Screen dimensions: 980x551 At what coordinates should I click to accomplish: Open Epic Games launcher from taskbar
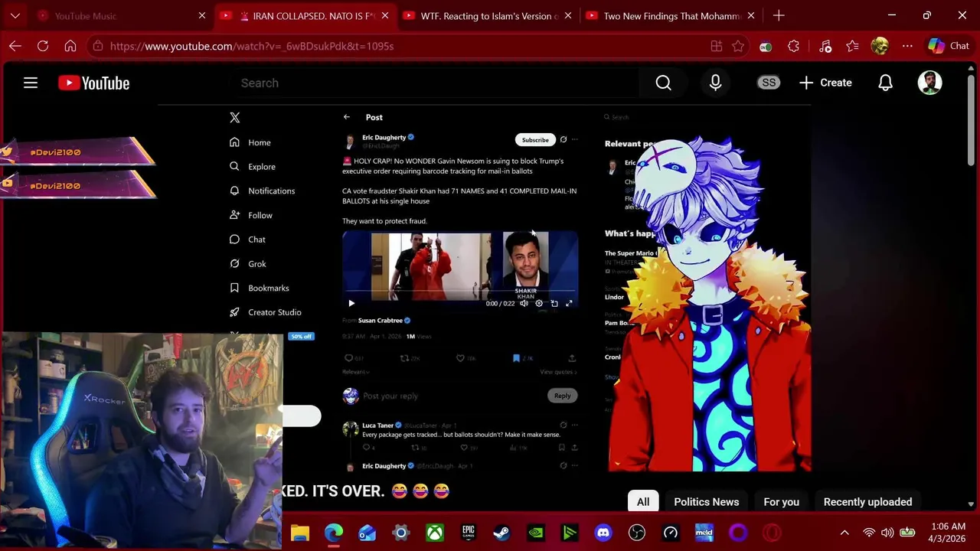(469, 533)
